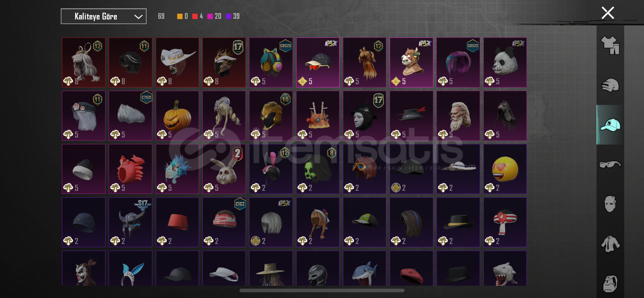
Task: Select the jack-o-lantern pumpkin head item
Action: tap(177, 116)
